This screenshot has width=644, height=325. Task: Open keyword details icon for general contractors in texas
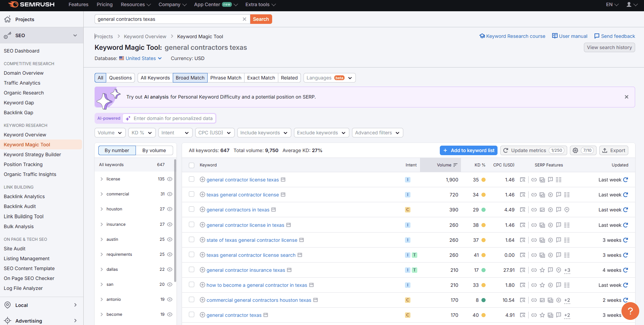[x=274, y=210]
